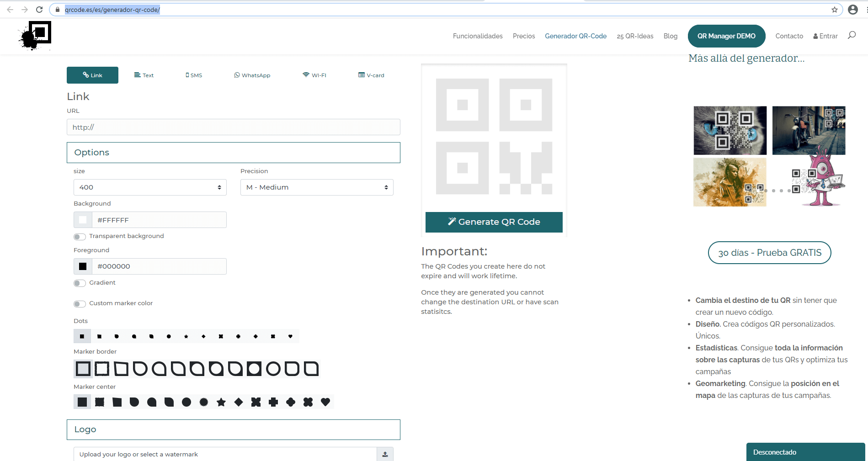868x461 pixels.
Task: Go back with the browser back arrow
Action: tap(10, 10)
